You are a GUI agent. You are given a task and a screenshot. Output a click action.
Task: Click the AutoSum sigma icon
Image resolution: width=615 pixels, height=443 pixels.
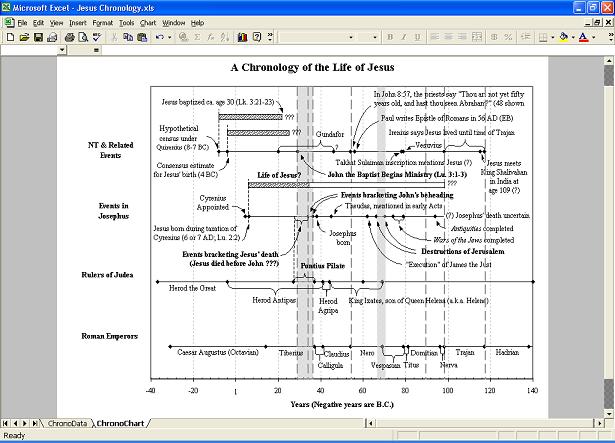point(197,37)
